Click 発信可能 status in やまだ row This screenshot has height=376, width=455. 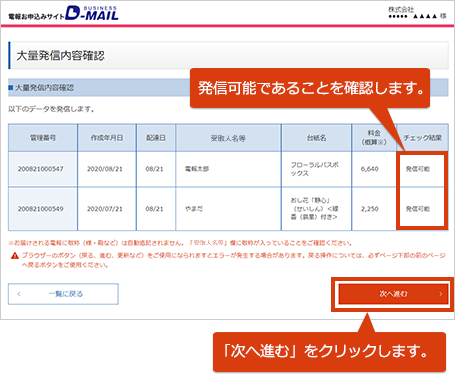tap(418, 209)
